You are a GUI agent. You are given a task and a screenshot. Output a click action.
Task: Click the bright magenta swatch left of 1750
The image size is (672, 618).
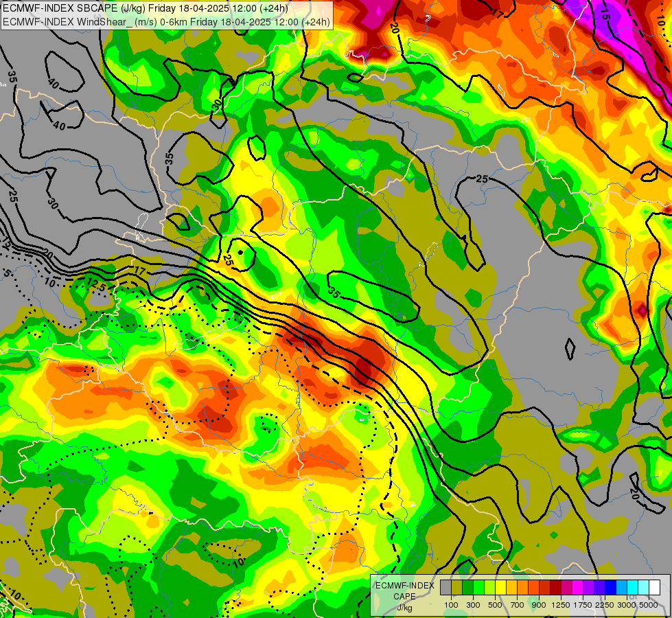(x=578, y=587)
